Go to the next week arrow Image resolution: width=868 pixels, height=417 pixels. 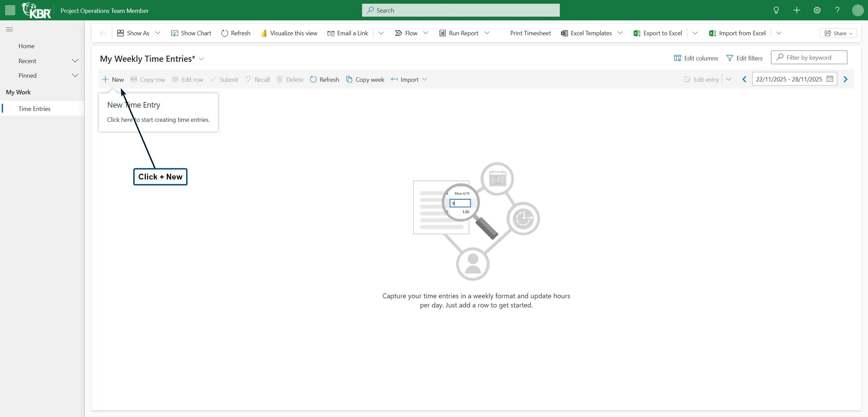(x=845, y=79)
